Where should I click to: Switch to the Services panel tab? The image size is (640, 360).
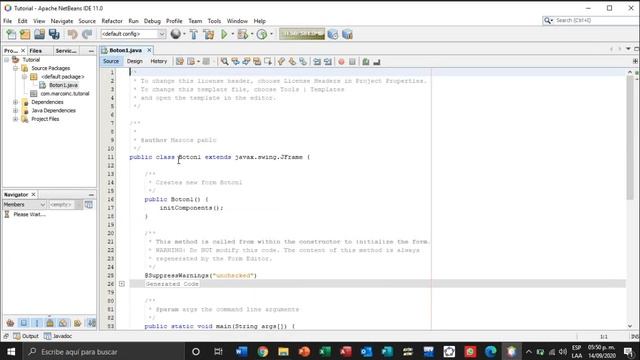[66, 51]
